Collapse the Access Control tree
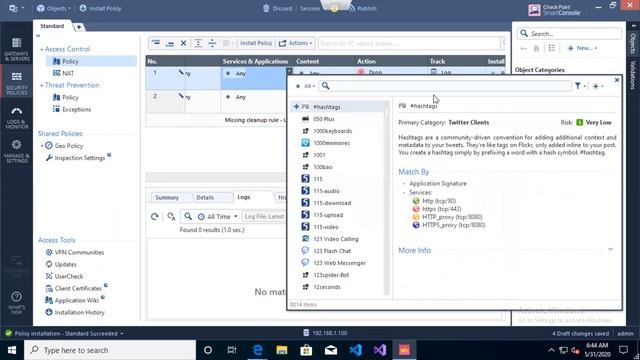 point(42,49)
